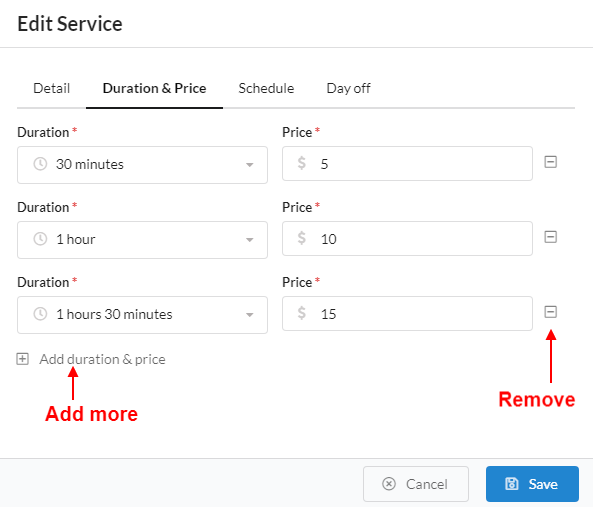The width and height of the screenshot is (593, 507).
Task: Save the service changes
Action: (x=532, y=484)
